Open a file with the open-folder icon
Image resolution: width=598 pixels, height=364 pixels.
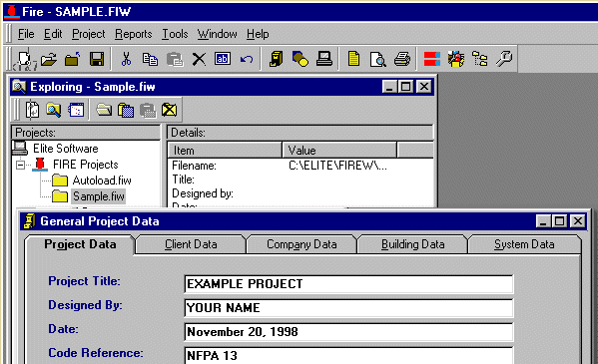point(49,59)
